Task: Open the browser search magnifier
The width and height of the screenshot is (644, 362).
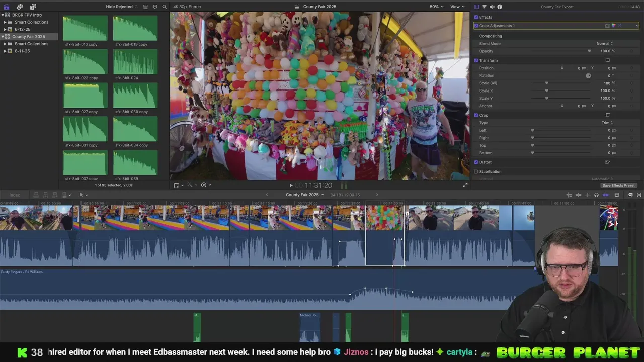Action: pos(164,7)
